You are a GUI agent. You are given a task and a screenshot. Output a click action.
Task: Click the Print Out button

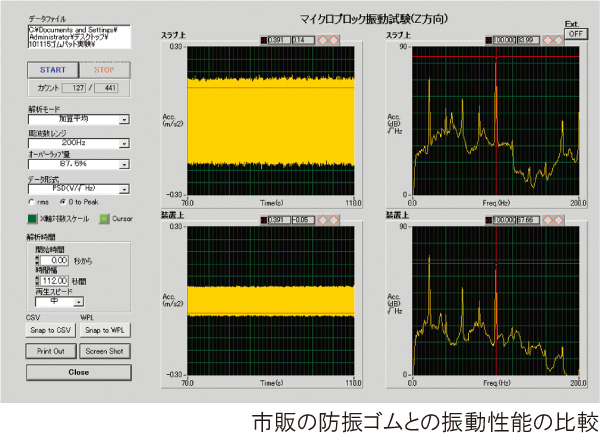tap(49, 352)
